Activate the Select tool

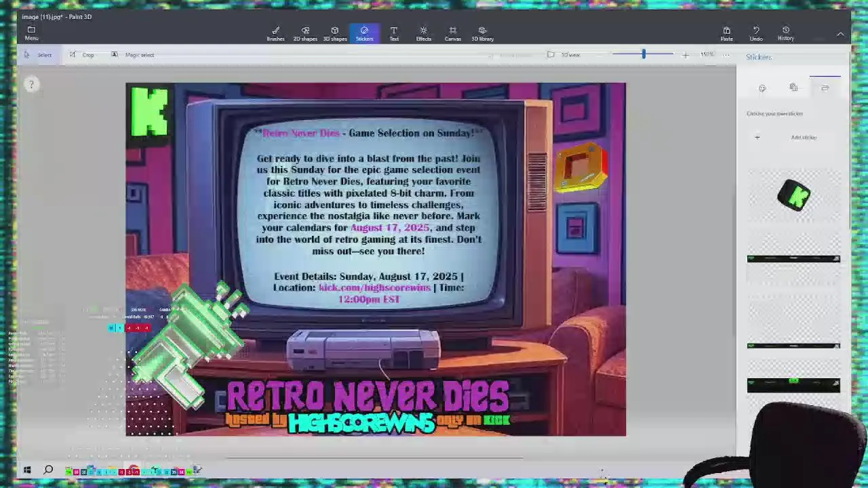[x=38, y=55]
